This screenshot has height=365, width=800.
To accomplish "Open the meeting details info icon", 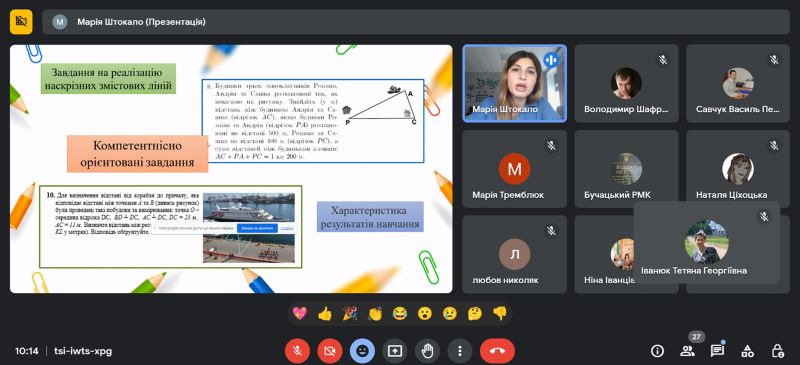I will [657, 351].
